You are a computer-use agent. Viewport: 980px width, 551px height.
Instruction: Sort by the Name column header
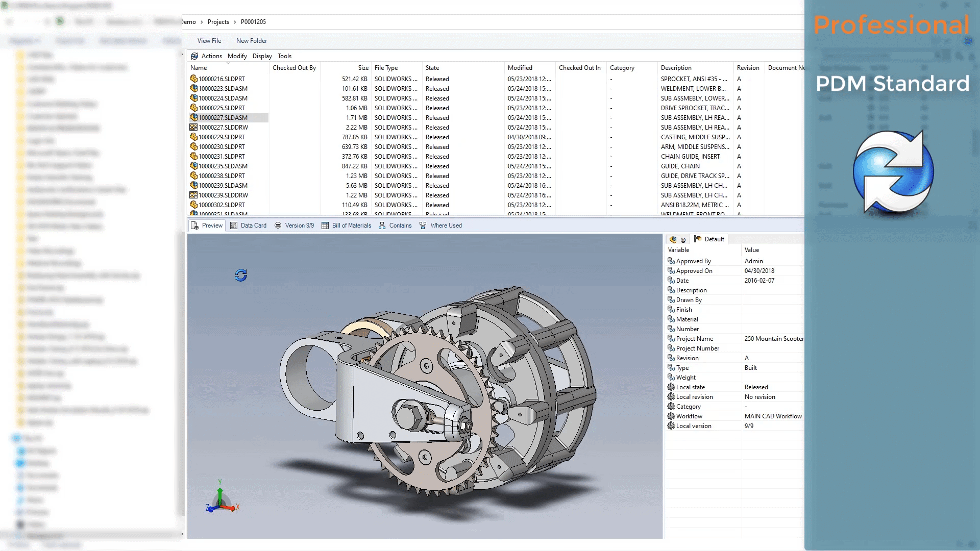tap(228, 68)
